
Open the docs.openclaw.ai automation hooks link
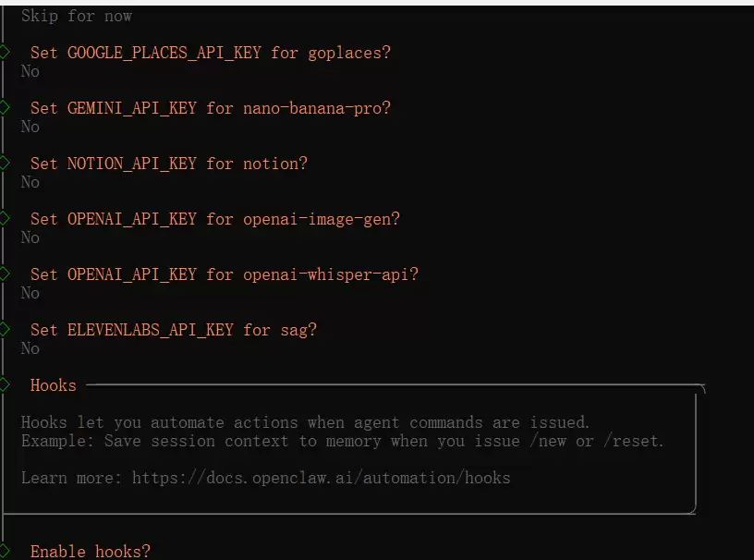[x=321, y=478]
